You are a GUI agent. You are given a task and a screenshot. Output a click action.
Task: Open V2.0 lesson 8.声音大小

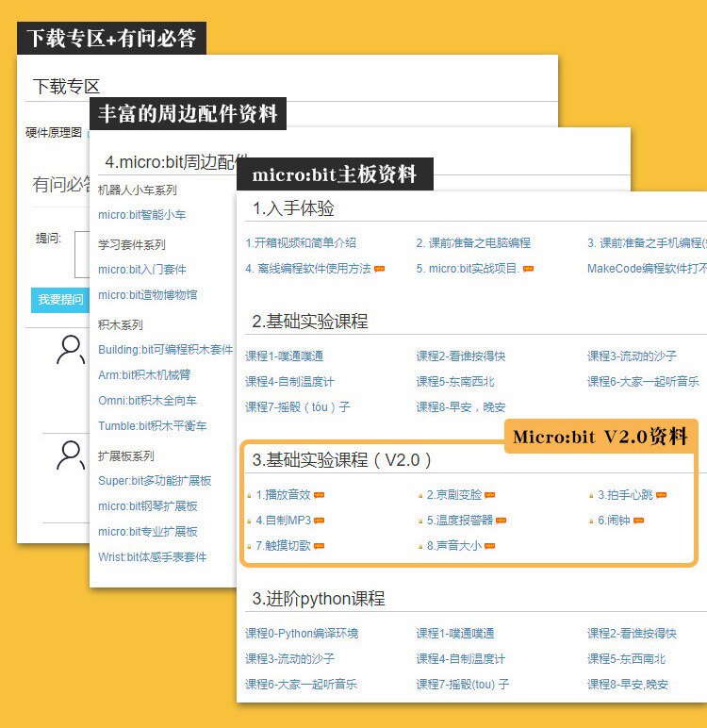[x=454, y=546]
